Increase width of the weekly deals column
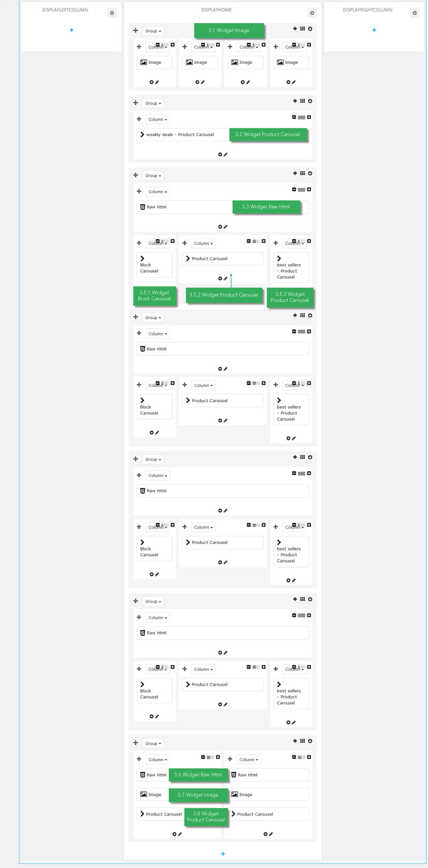This screenshot has width=428, height=868. click(309, 117)
